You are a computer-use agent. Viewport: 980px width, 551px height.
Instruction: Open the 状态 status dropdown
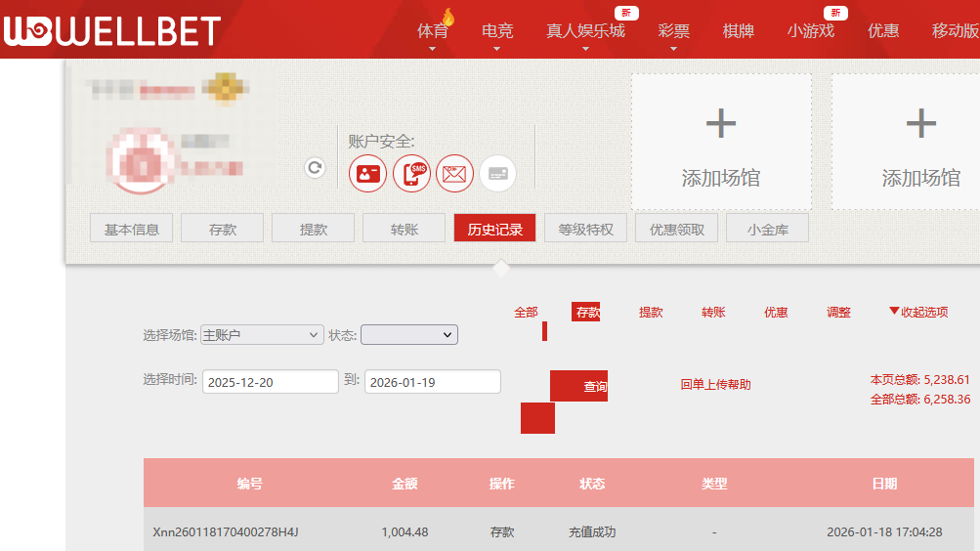(408, 335)
